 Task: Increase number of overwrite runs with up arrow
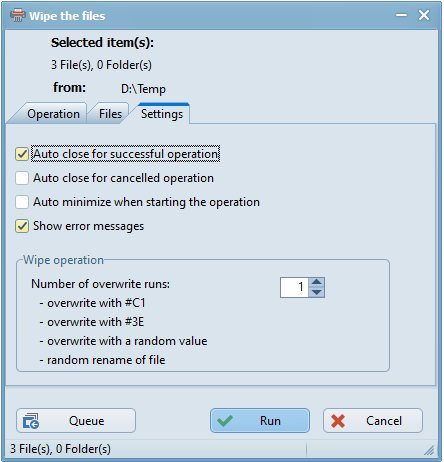(x=316, y=282)
